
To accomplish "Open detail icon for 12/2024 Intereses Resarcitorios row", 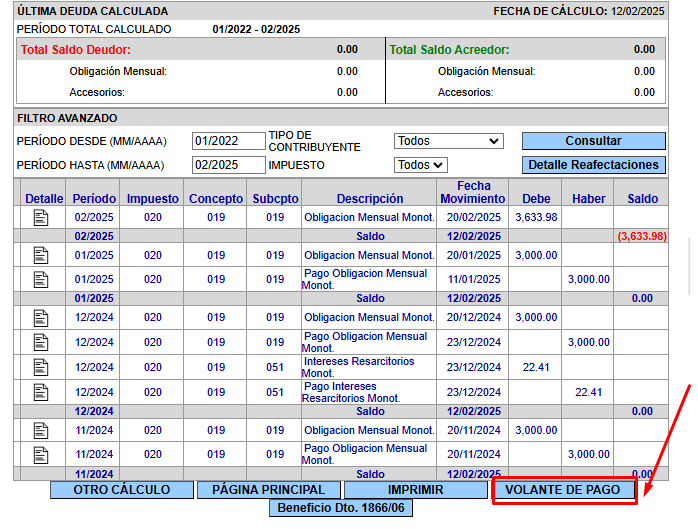I will [x=41, y=367].
